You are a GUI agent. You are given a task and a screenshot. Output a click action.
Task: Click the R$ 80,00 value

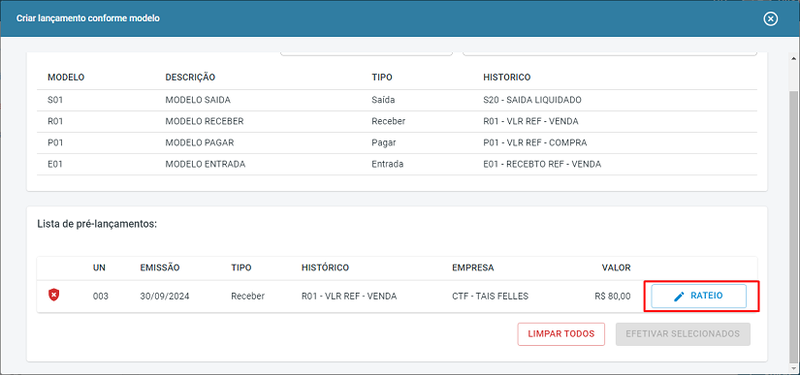(613, 296)
